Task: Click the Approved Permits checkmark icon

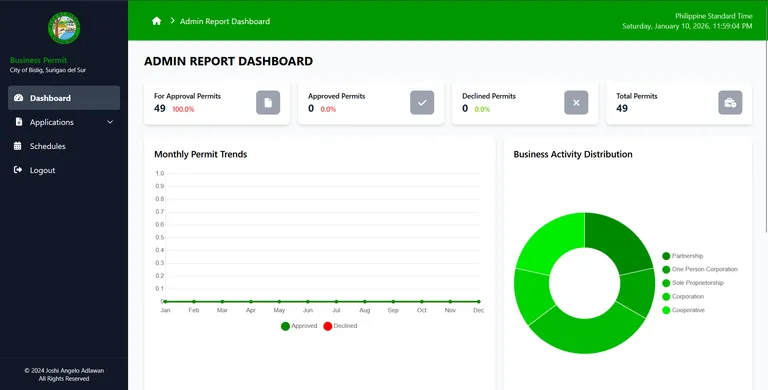Action: (422, 102)
